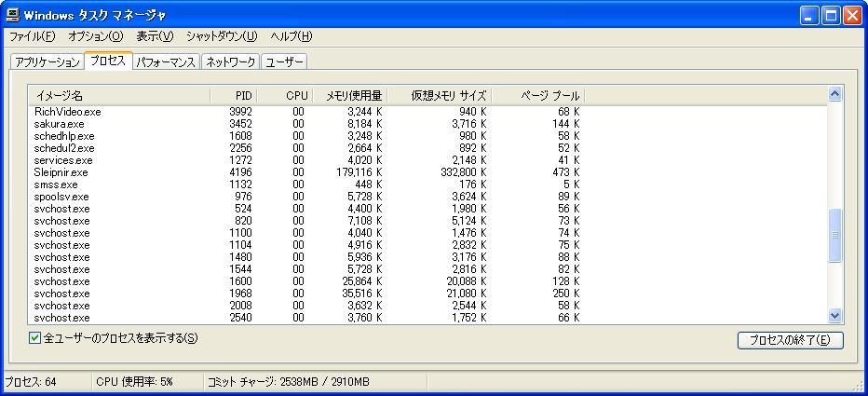Click memory usage value 35,516 K
The width and height of the screenshot is (868, 396).
pos(362,294)
